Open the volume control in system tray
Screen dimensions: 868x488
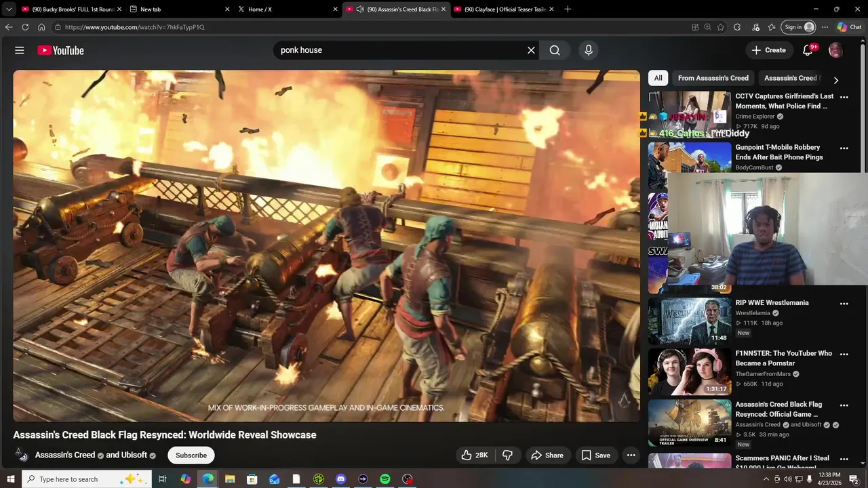pyautogui.click(x=788, y=479)
